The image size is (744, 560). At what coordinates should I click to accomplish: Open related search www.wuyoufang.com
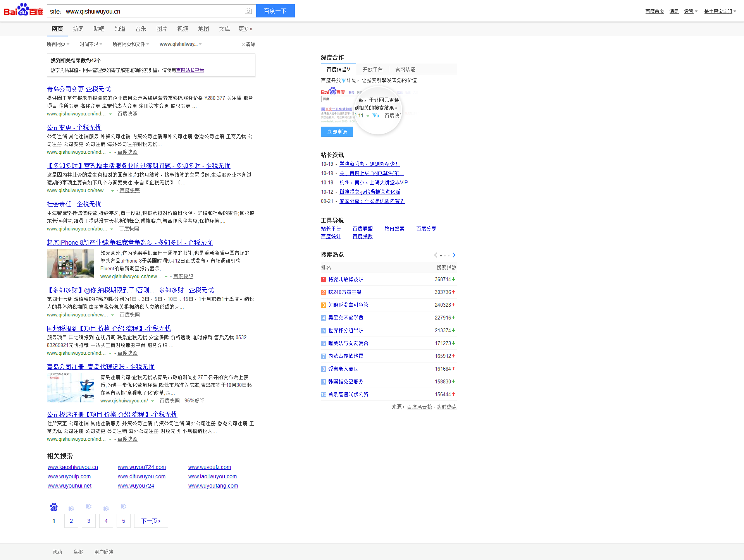[213, 486]
